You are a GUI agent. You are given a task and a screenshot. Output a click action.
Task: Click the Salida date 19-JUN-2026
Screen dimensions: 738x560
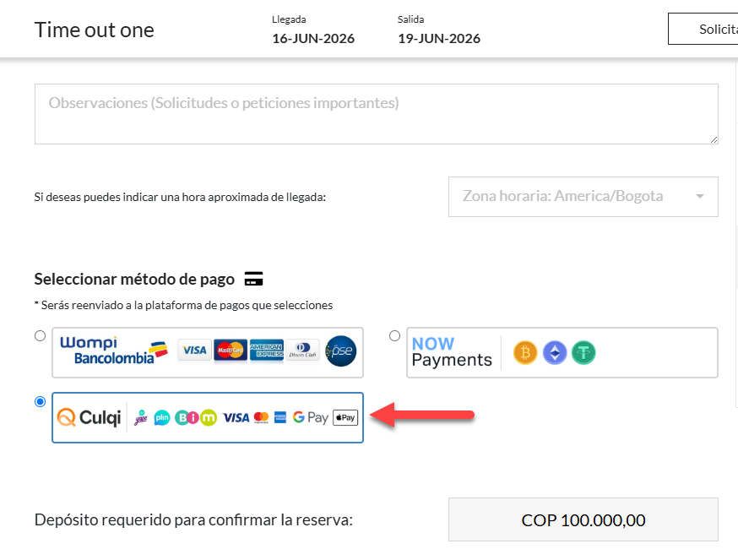pyautogui.click(x=439, y=39)
